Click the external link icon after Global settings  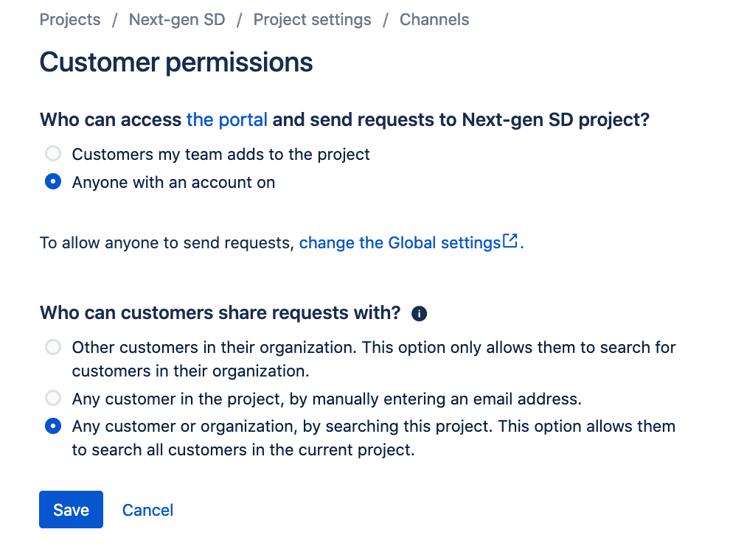point(510,241)
